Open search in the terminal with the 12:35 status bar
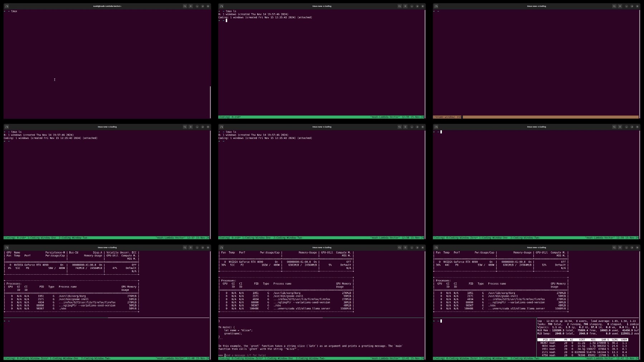 pos(400,6)
